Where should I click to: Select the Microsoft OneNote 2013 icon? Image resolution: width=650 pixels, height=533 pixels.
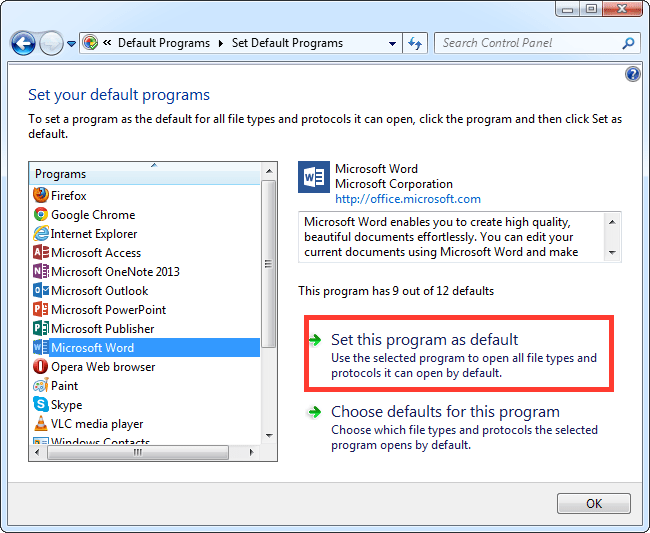41,271
